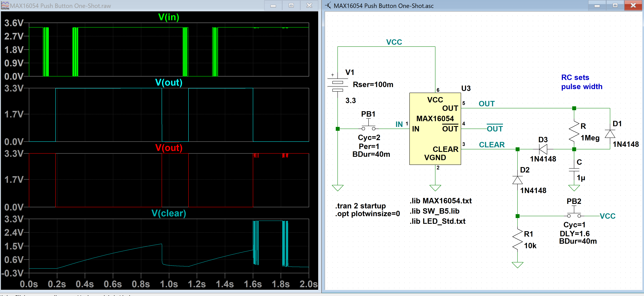Select the PB1 push button symbol

pyautogui.click(x=369, y=125)
